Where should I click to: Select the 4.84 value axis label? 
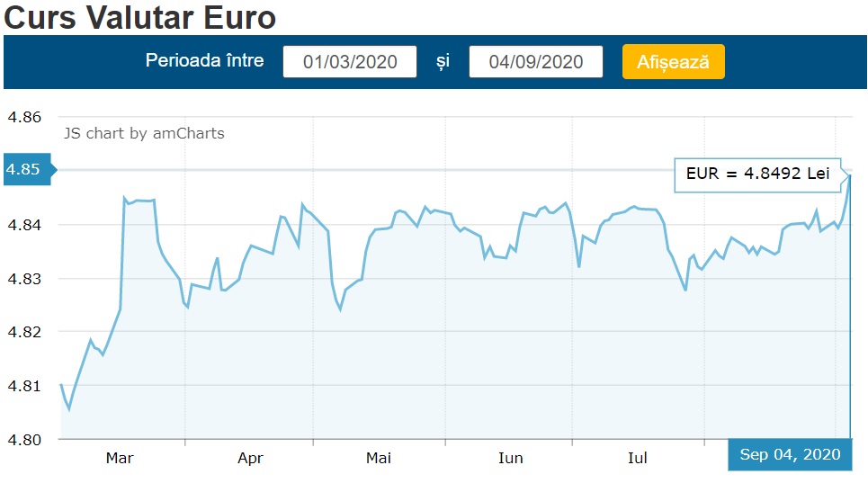[24, 225]
